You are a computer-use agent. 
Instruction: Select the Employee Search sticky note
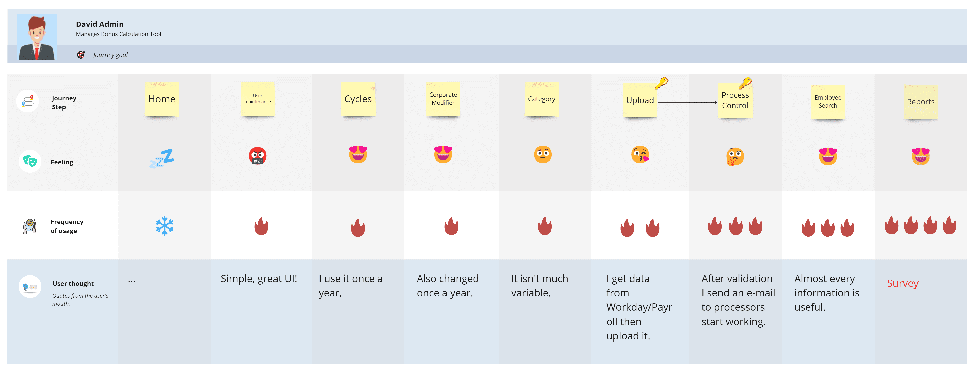(x=828, y=102)
